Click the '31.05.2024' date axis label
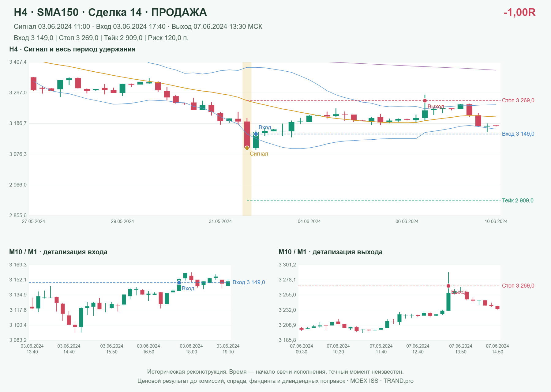 point(220,221)
